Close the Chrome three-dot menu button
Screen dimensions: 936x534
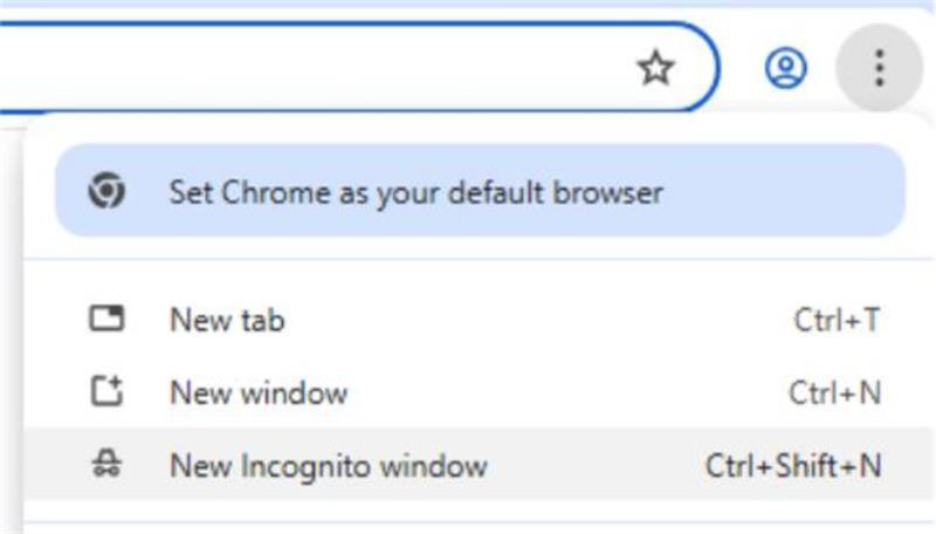(x=879, y=68)
